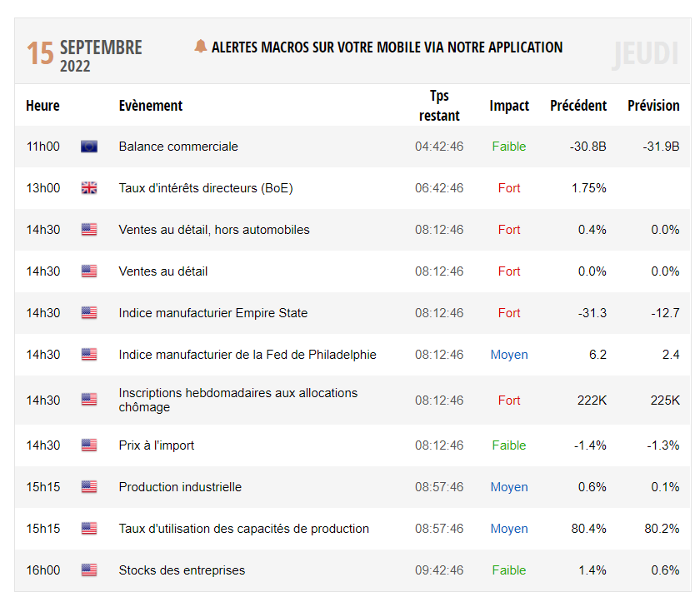Open Inscriptions hebdomadaires aux allocations chômage event
The height and width of the screenshot is (602, 700).
(237, 400)
